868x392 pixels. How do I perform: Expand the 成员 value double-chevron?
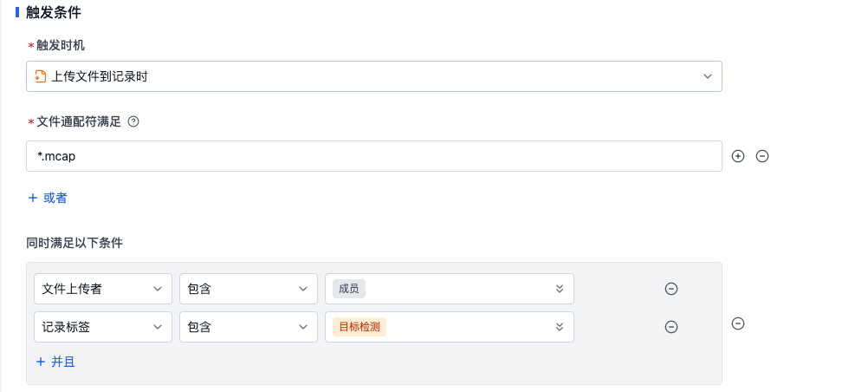tap(560, 289)
